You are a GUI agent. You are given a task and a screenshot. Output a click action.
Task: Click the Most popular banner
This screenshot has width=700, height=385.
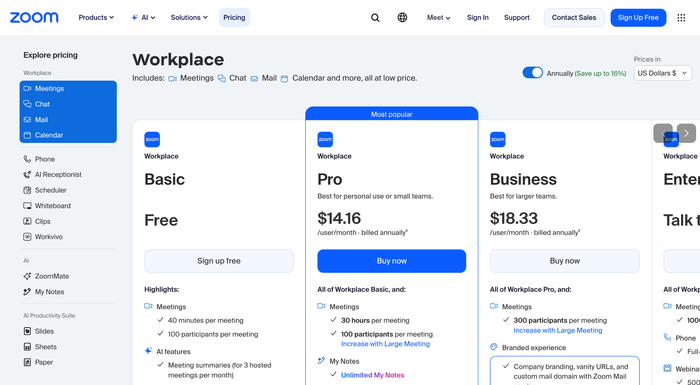click(392, 114)
